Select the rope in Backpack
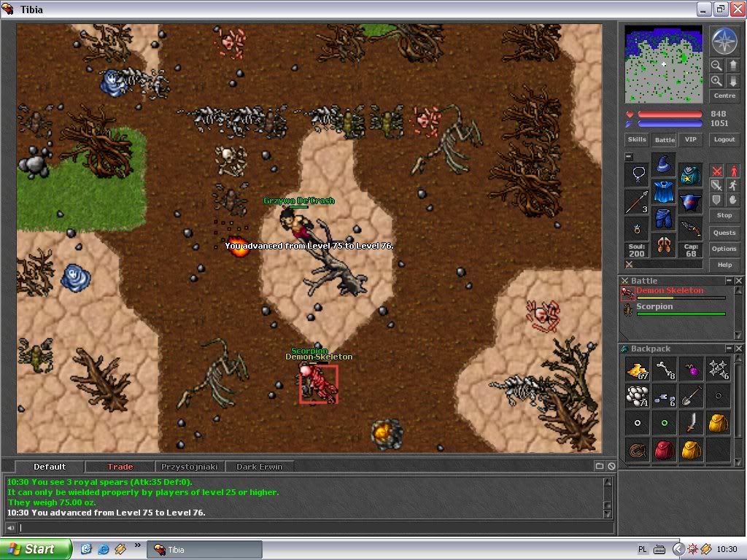Screen dimensions: 747x560 638,450
